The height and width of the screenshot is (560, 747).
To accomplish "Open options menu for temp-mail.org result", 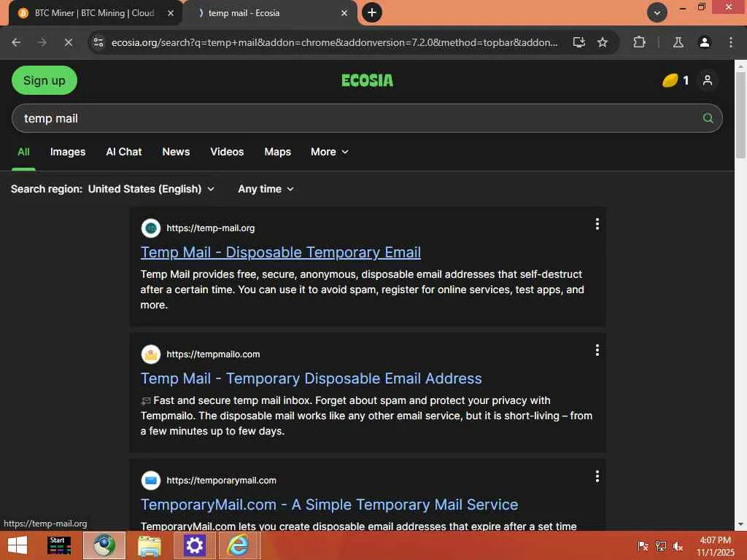I will click(597, 225).
